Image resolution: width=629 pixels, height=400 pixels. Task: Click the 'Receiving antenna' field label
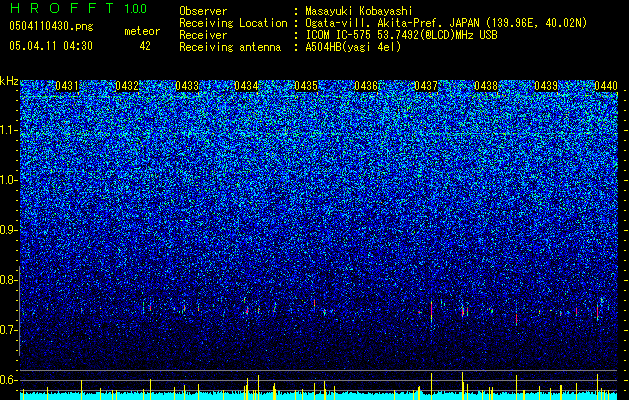(230, 47)
